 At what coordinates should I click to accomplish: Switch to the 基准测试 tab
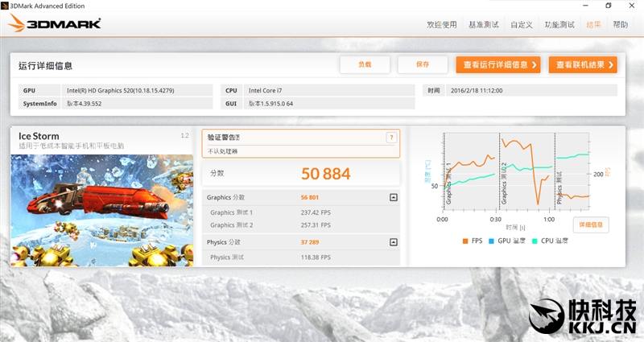(x=484, y=25)
